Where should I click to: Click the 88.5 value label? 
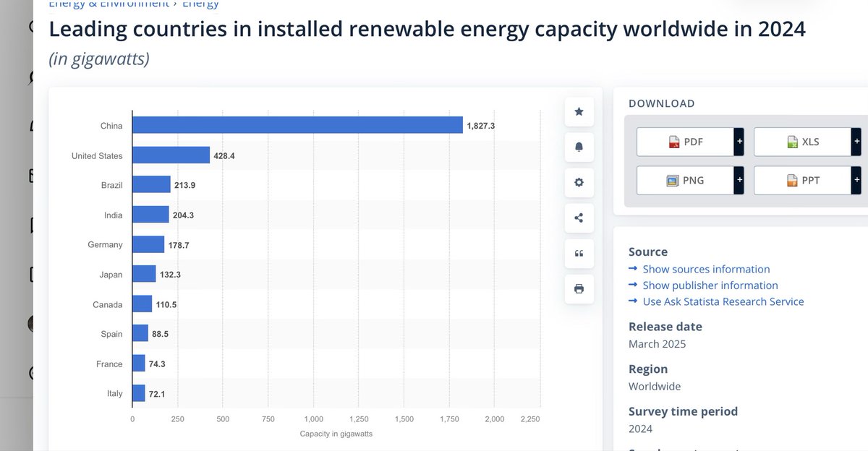pos(161,334)
